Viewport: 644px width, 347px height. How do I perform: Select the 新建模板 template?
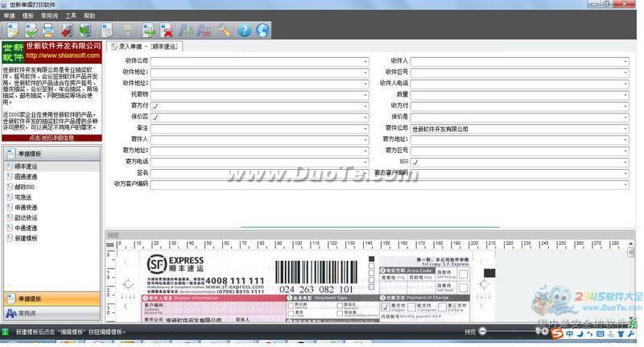pyautogui.click(x=26, y=238)
